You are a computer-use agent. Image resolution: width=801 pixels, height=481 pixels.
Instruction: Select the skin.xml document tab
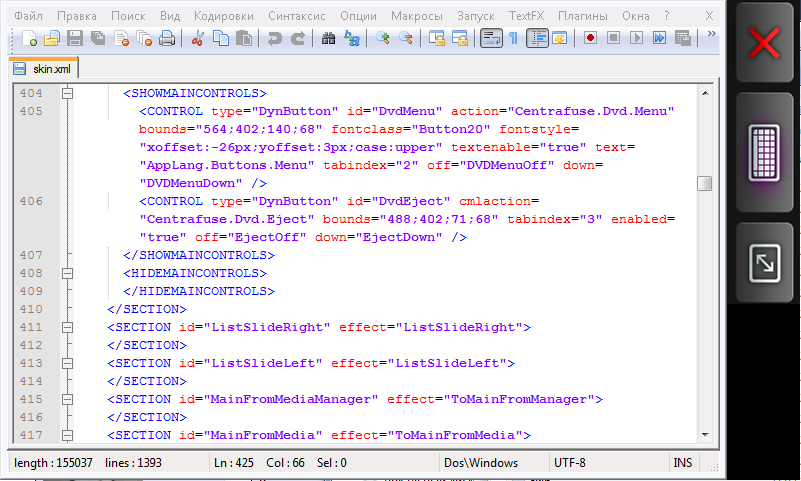pos(44,69)
